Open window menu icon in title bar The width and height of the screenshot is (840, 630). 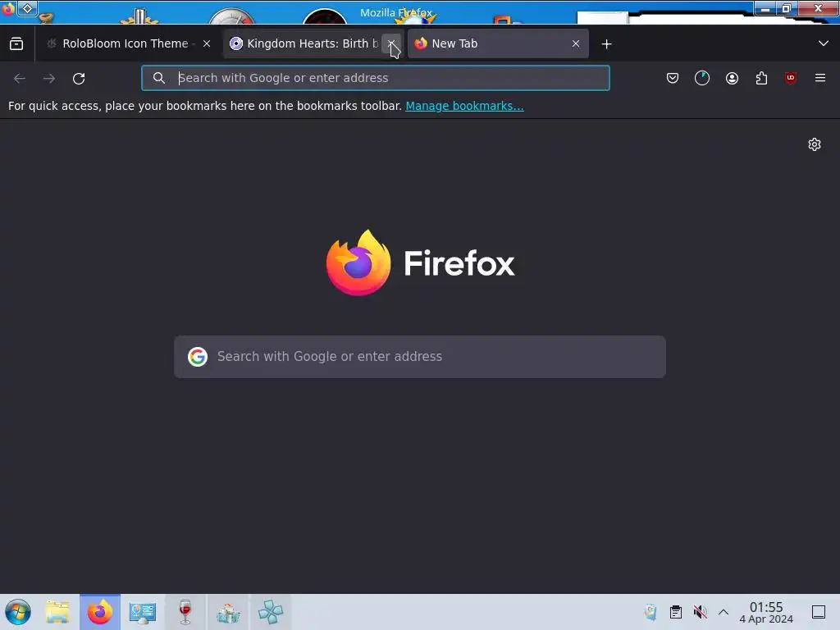[x=8, y=8]
